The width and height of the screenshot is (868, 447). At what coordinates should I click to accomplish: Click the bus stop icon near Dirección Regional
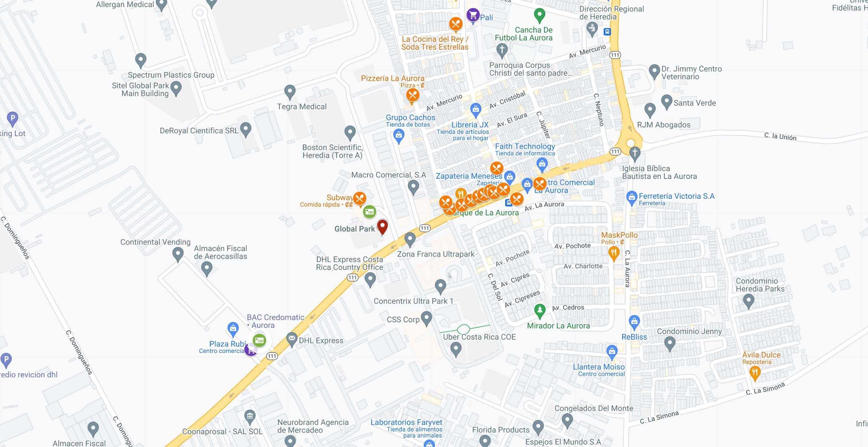pos(607,32)
